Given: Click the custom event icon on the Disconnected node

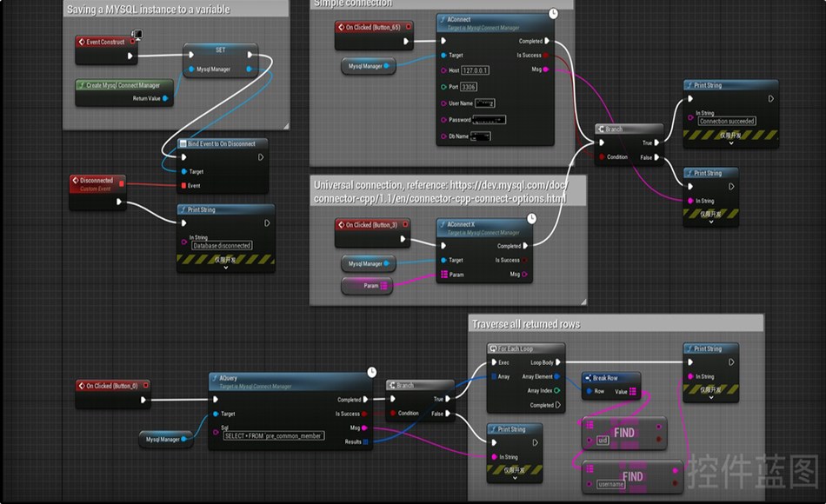Looking at the screenshot, I should (75, 181).
